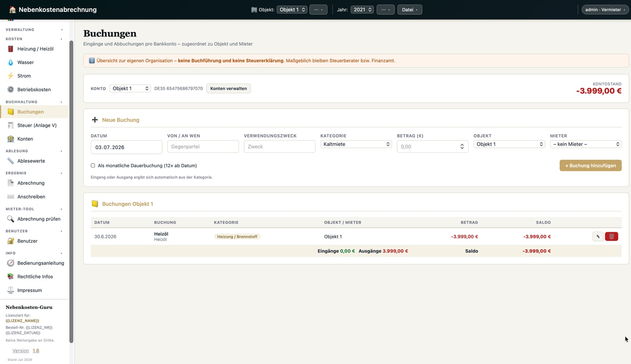Open the more-options menu next to Objekt selector
631x364 pixels.
(318, 9)
